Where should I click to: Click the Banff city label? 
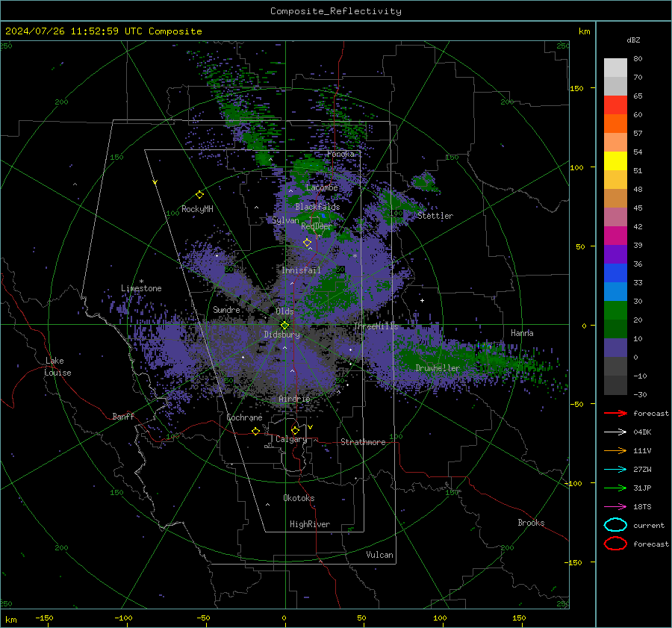pos(123,416)
